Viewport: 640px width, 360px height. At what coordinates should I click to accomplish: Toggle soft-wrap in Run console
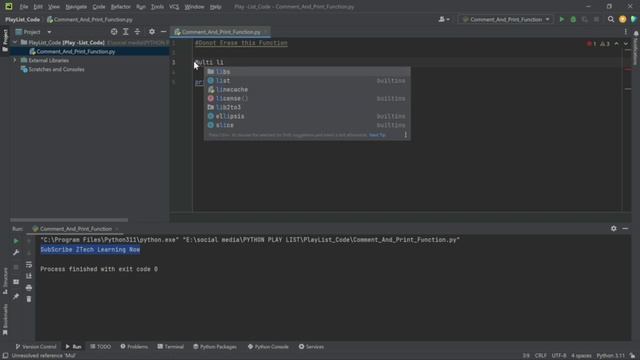point(29,265)
